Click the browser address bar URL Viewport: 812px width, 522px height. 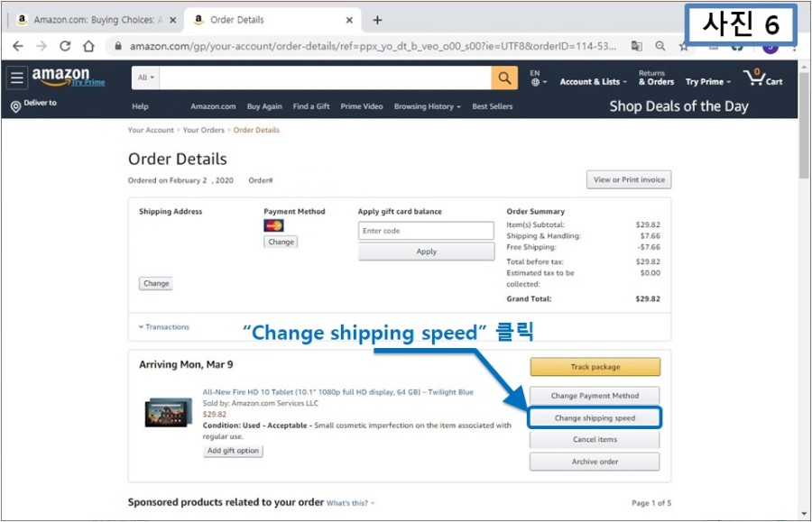click(x=373, y=46)
